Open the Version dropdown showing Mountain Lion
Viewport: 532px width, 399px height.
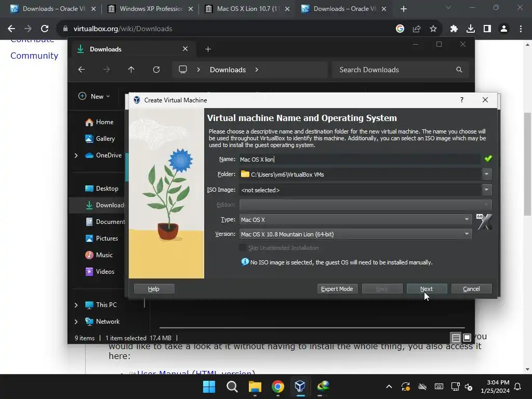point(355,234)
